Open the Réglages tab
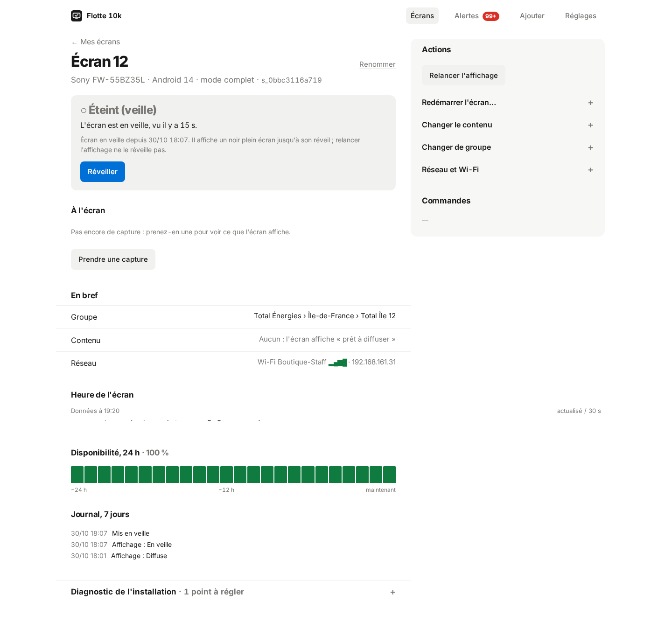This screenshot has width=672, height=622. pyautogui.click(x=581, y=16)
